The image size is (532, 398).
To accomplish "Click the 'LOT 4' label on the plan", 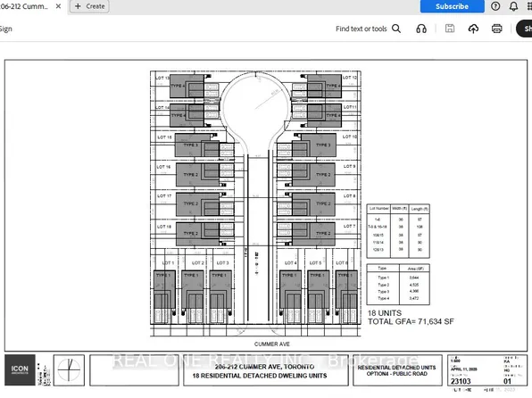I will point(290,263).
